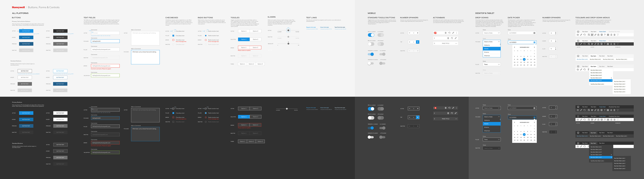Click the Honeywell logo in page header

[x=18, y=7]
